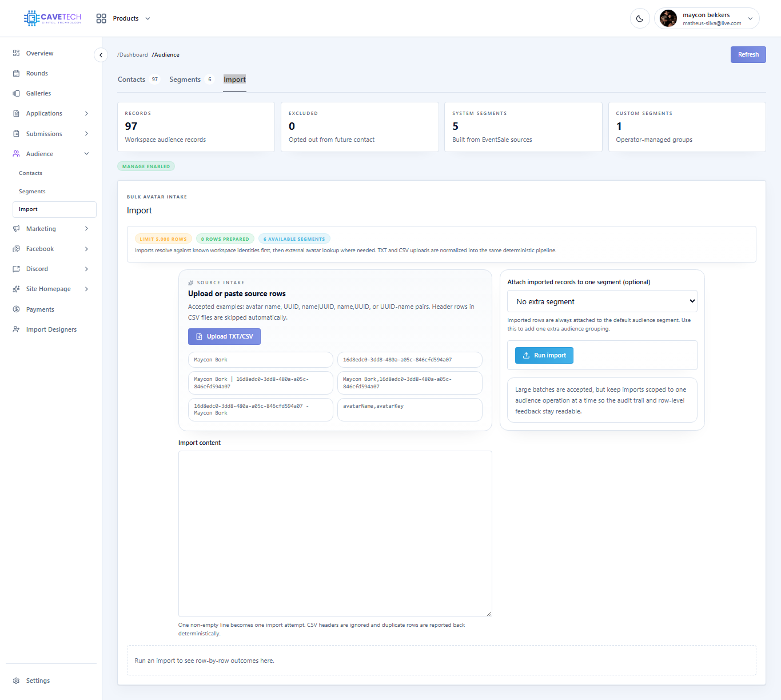Switch to the Segments tab
781x700 pixels.
[x=191, y=79]
